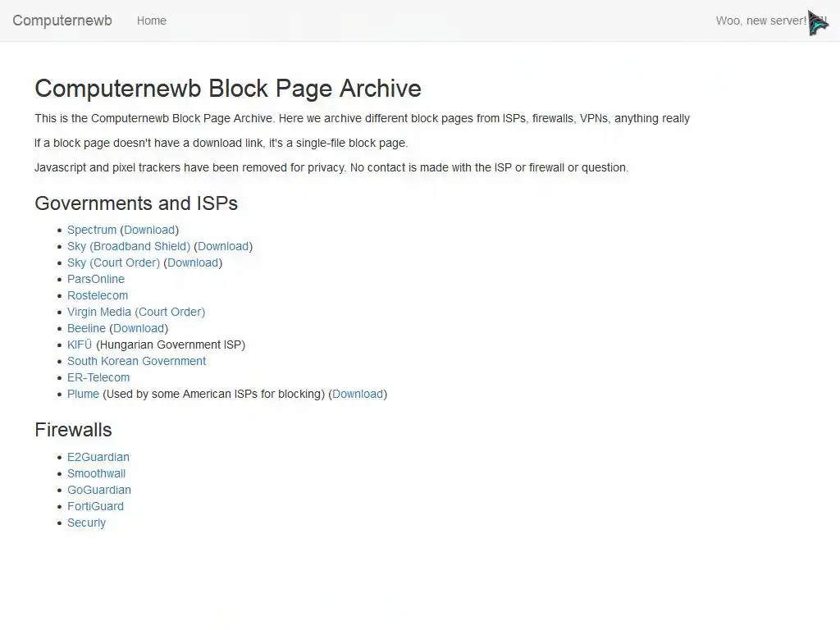Download the Beeline block page
The image size is (840, 630).
[x=139, y=328]
